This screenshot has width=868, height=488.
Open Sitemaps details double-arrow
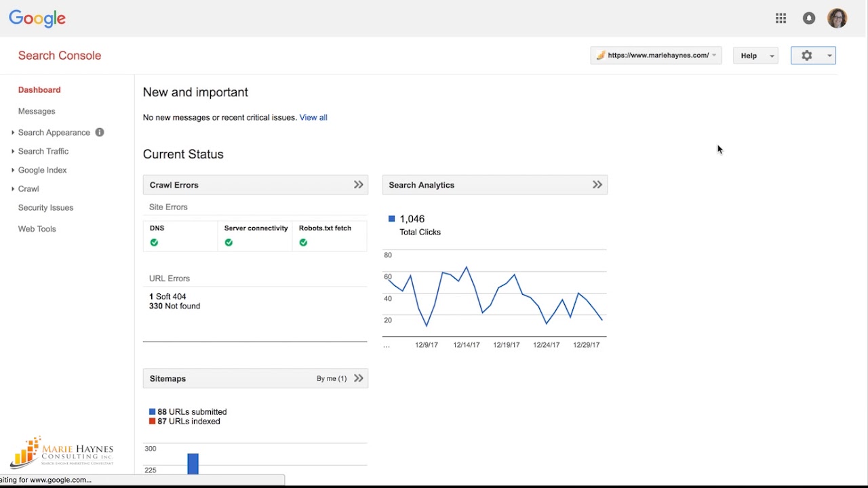point(359,378)
